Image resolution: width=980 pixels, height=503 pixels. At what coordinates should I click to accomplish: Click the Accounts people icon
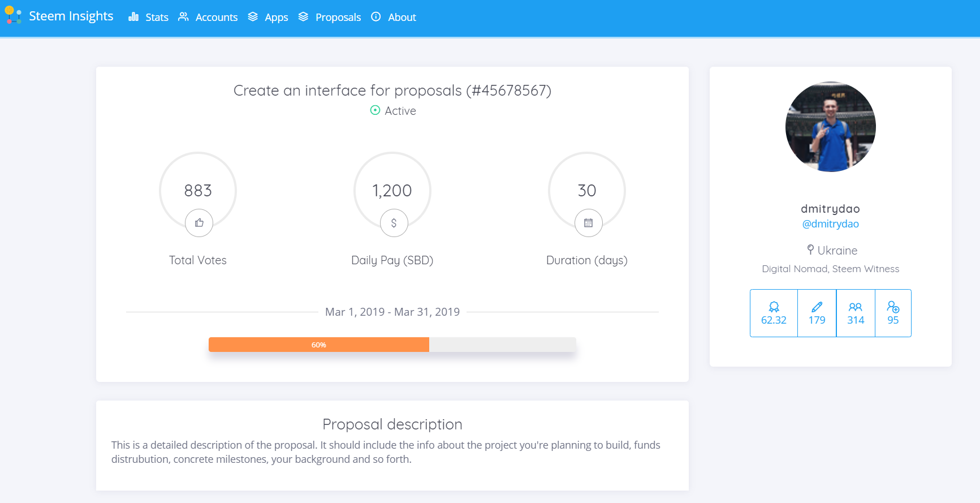pyautogui.click(x=183, y=17)
